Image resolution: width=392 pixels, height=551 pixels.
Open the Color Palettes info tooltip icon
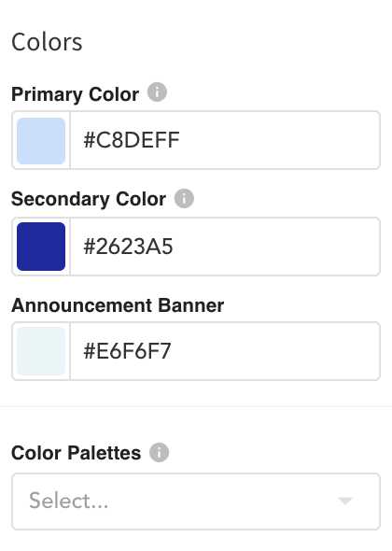[x=159, y=452]
